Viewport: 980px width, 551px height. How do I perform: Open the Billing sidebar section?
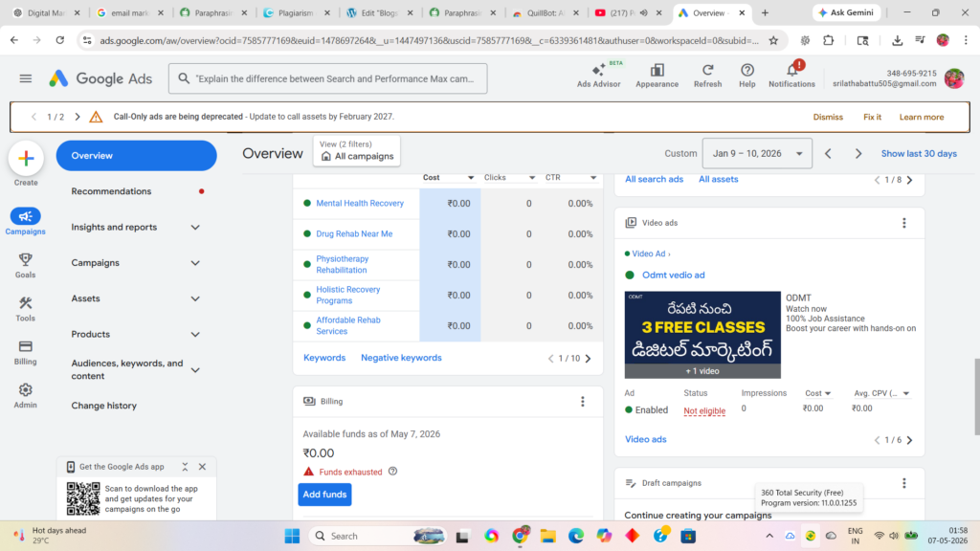tap(25, 352)
